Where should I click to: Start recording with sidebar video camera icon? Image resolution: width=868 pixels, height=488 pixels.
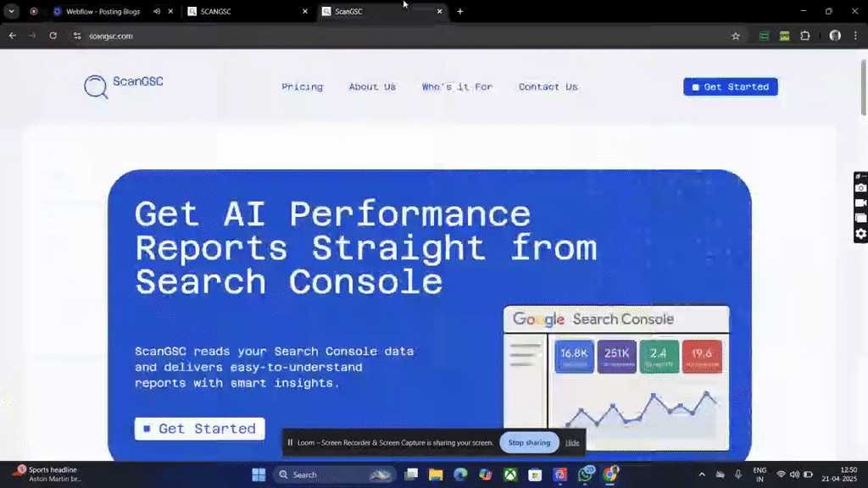[861, 203]
